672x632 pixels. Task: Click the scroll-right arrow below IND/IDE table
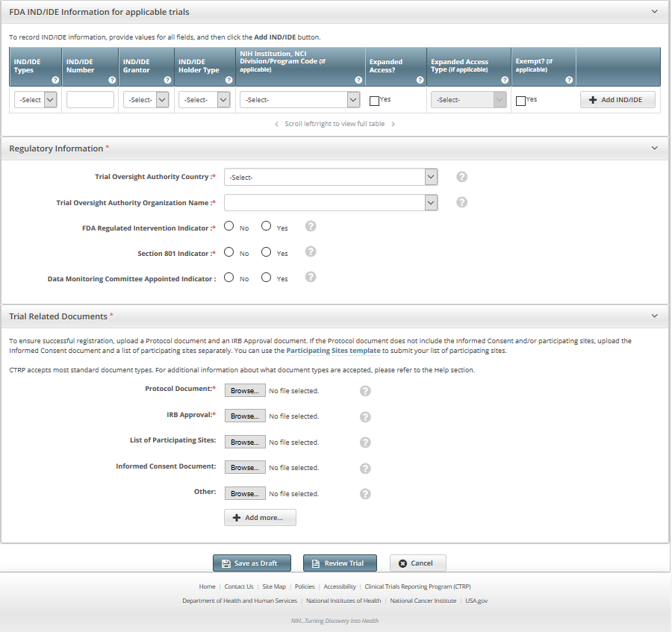click(x=393, y=124)
